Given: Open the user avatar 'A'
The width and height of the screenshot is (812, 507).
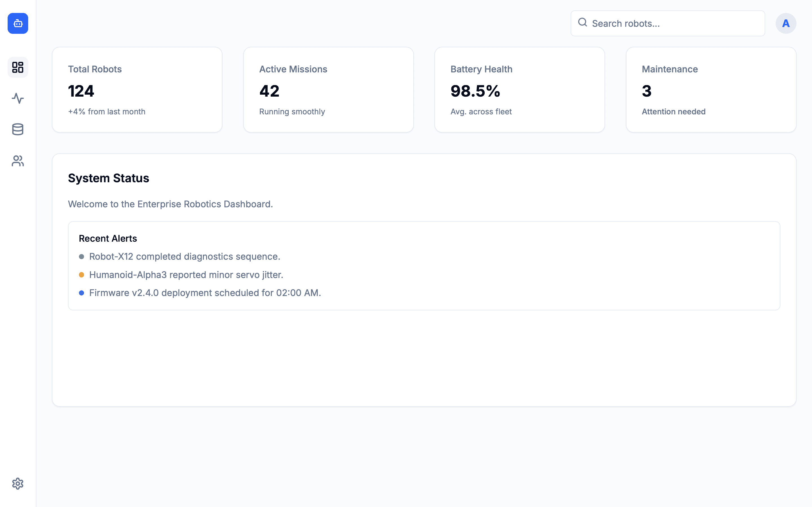Looking at the screenshot, I should [x=785, y=23].
